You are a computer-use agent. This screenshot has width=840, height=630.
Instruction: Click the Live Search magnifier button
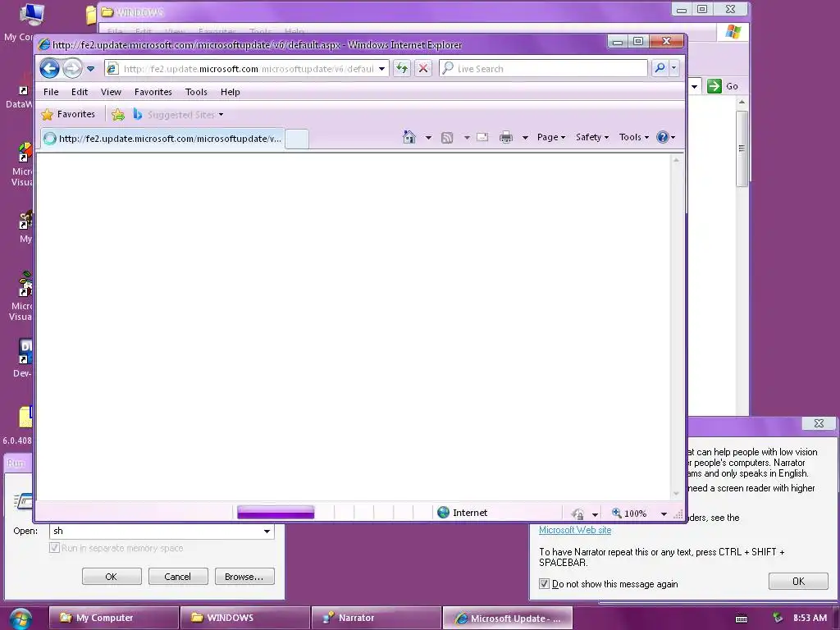[x=660, y=68]
